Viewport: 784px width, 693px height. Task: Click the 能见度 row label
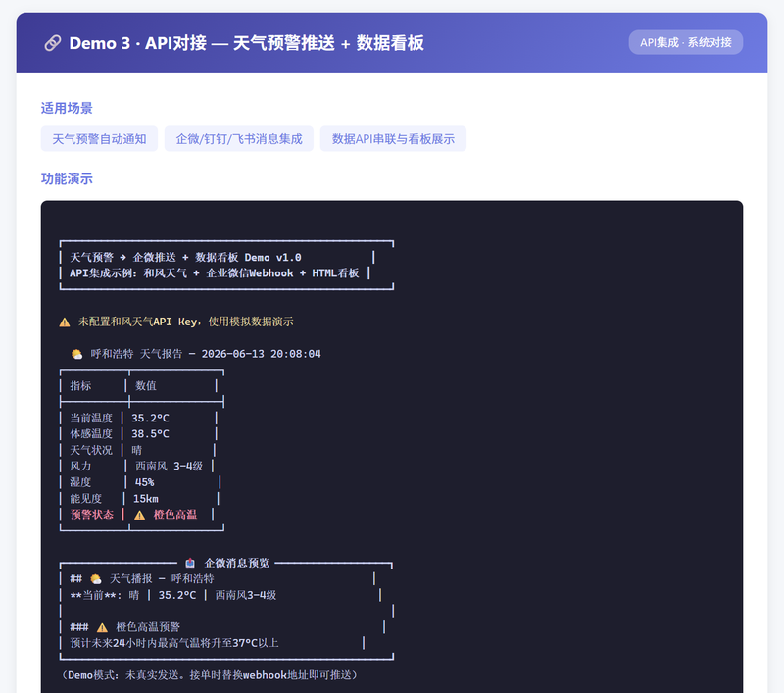85,499
